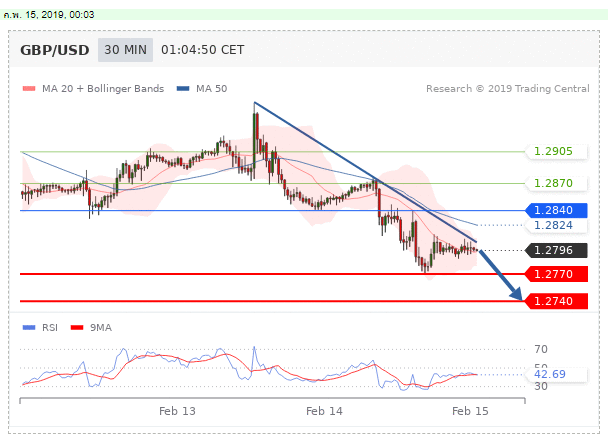
Task: Click the Thai date header 15, 2019, 00:03
Action: (x=49, y=15)
